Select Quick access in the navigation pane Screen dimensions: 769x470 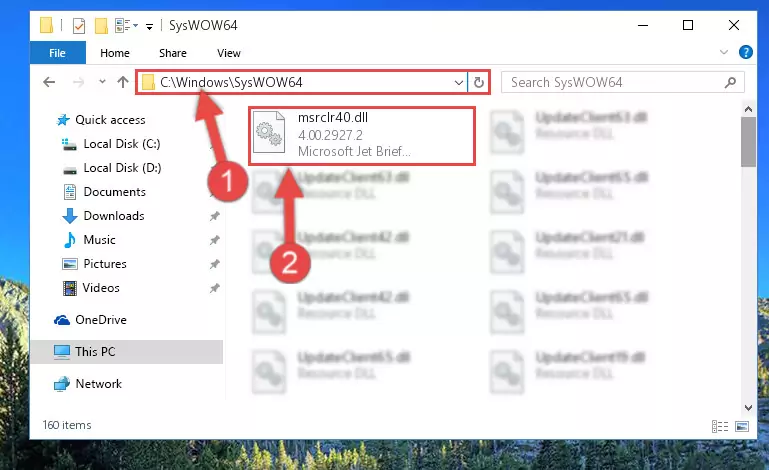tap(110, 120)
